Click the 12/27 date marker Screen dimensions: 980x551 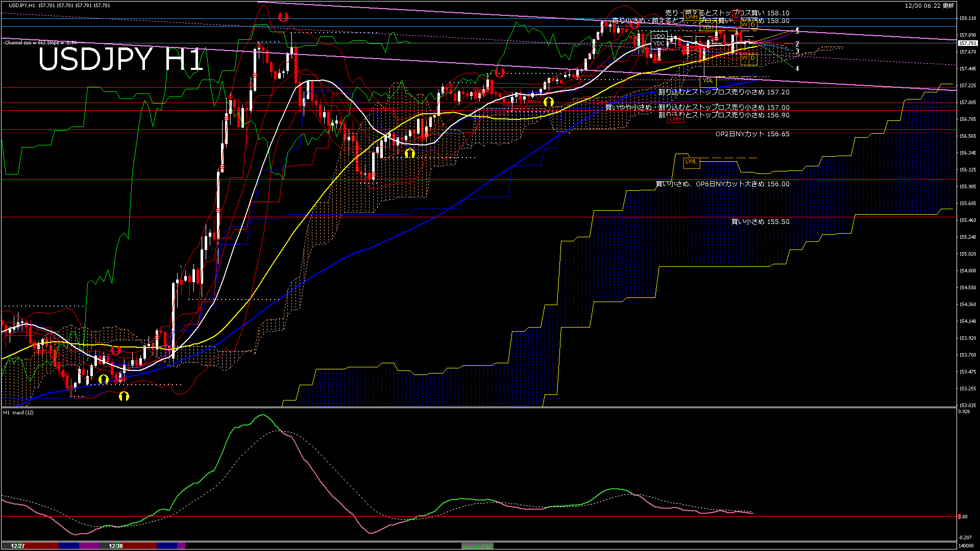click(18, 546)
